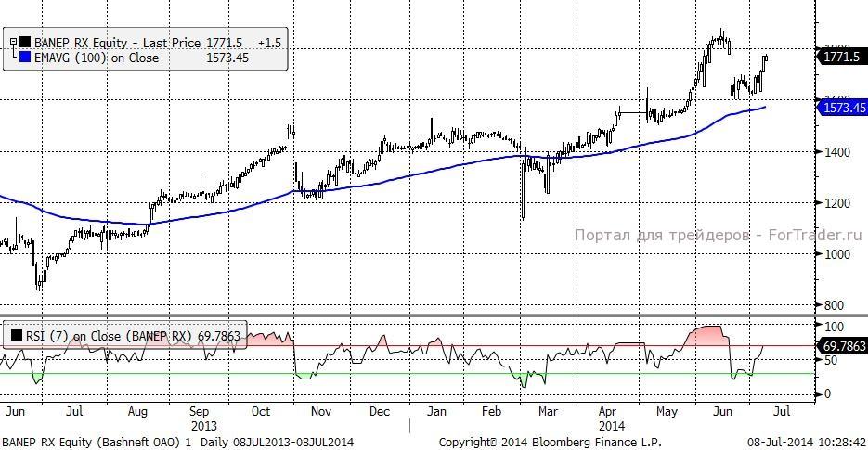Click the blue 1573.45 EMA axis tag
Screen dimensions: 868x450
click(843, 108)
